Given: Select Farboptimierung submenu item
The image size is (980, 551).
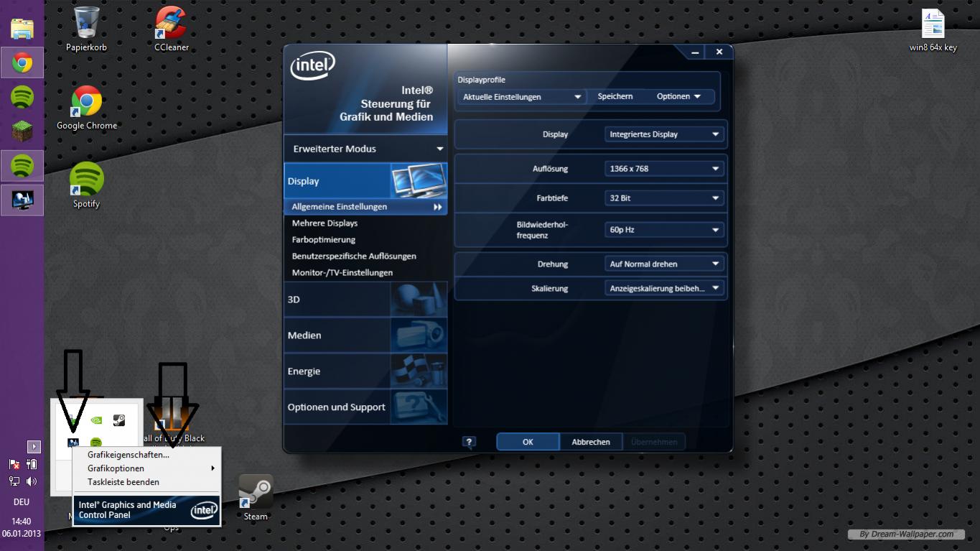Looking at the screenshot, I should [x=324, y=240].
